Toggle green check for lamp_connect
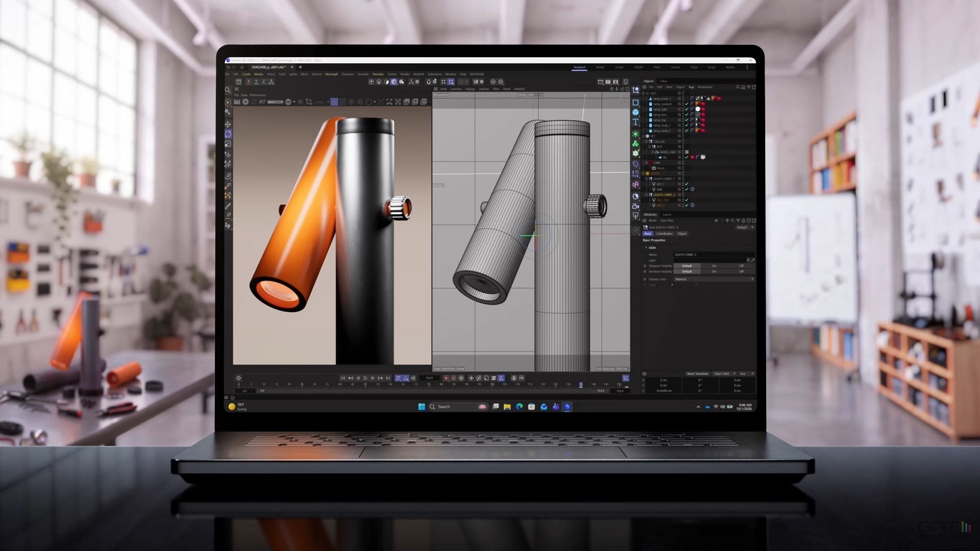The height and width of the screenshot is (551, 980). tap(687, 104)
